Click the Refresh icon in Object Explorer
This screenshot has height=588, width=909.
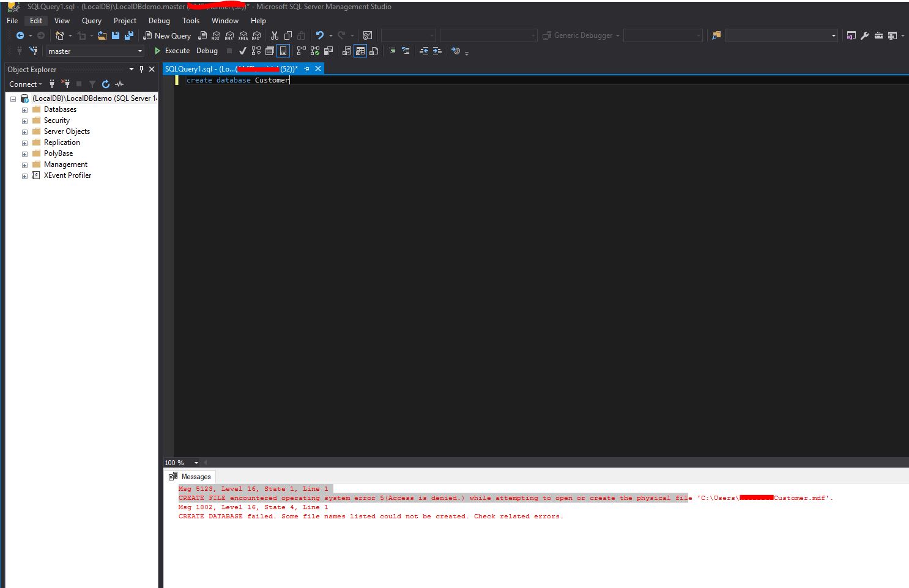point(105,84)
